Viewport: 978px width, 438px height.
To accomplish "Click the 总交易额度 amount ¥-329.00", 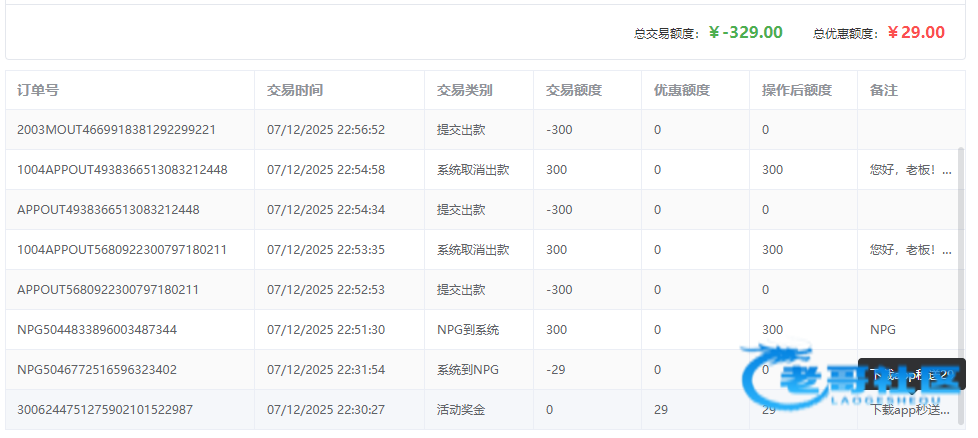I will [745, 32].
